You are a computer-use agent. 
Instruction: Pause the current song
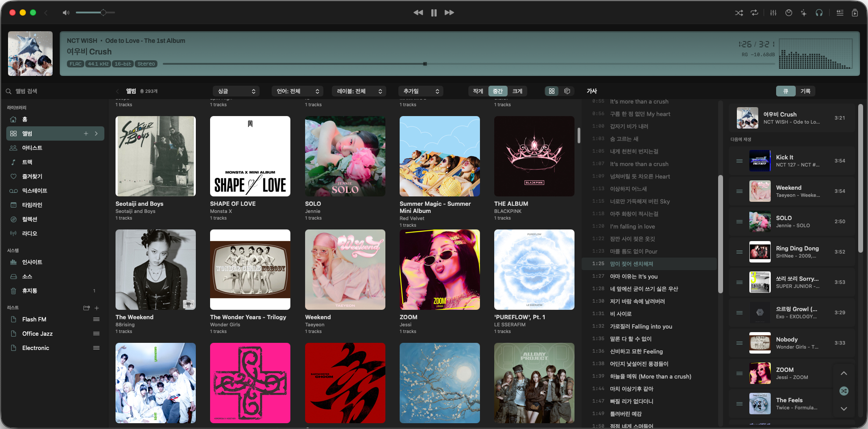point(434,12)
